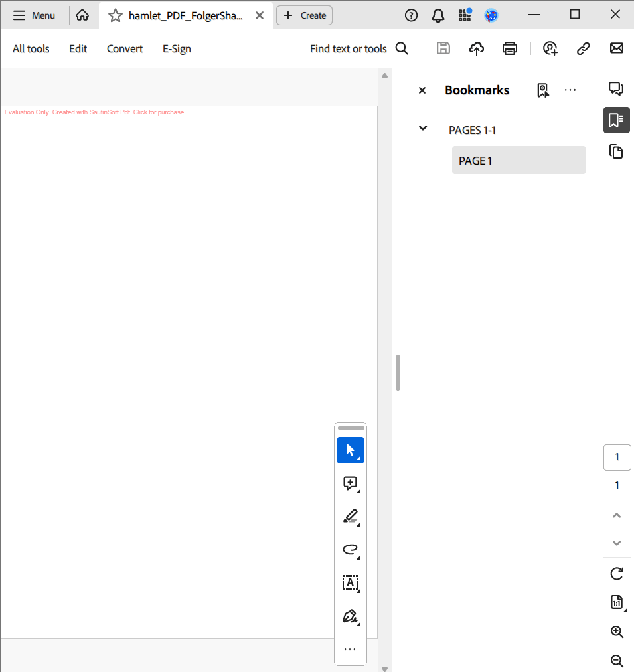Click the Add new bookmark icon

click(543, 90)
